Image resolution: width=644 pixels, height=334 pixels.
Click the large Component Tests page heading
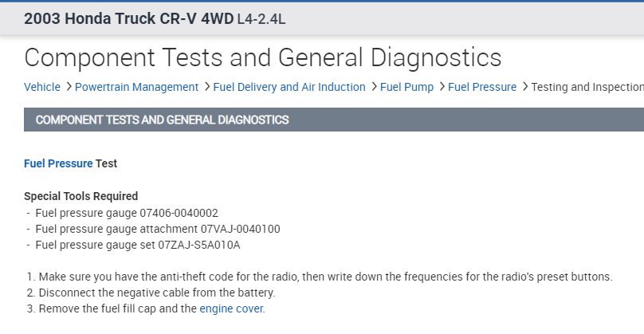263,57
